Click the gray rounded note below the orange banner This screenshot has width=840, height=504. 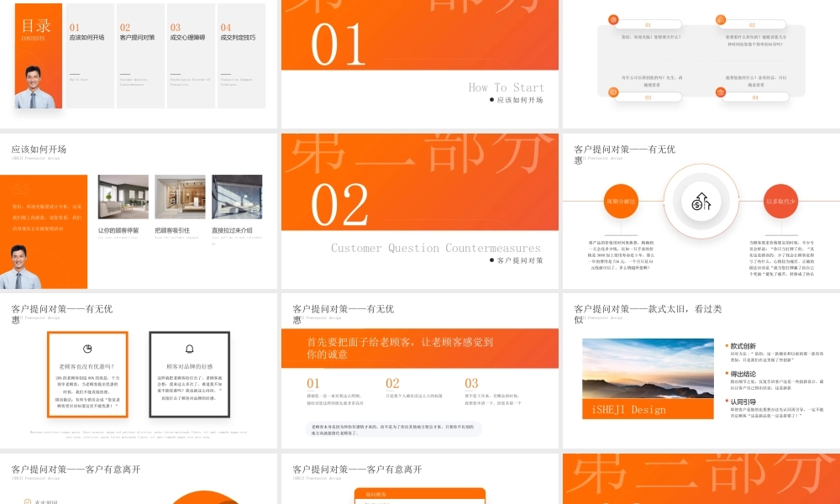click(x=393, y=429)
